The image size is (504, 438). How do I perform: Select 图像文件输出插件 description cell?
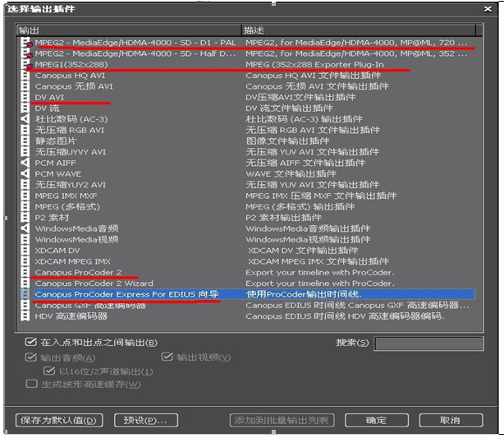[x=287, y=141]
